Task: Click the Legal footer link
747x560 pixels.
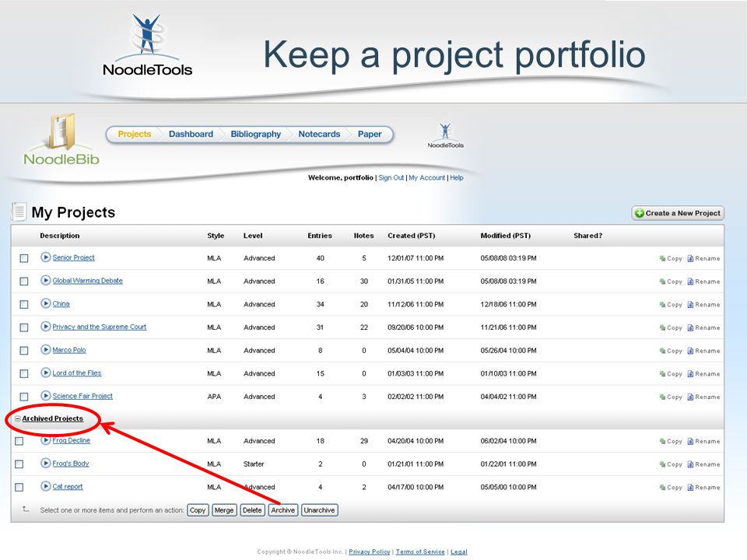Action: click(x=459, y=551)
